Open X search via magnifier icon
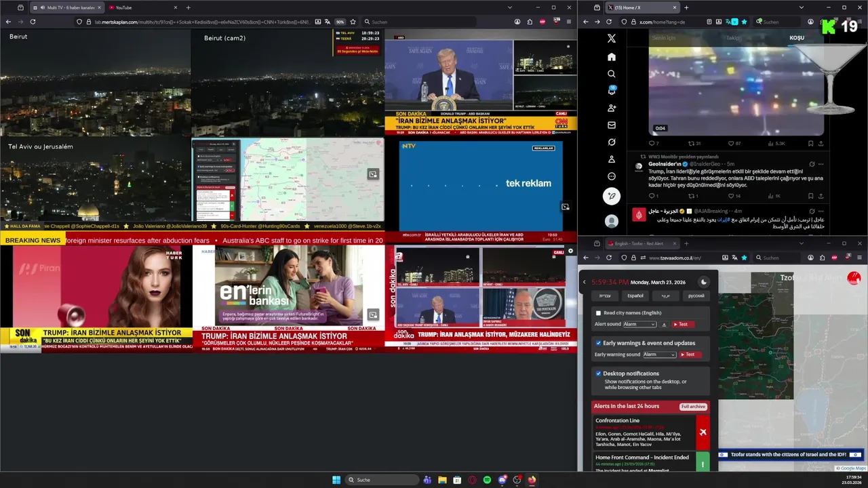Image resolution: width=868 pixels, height=488 pixels. [x=612, y=74]
